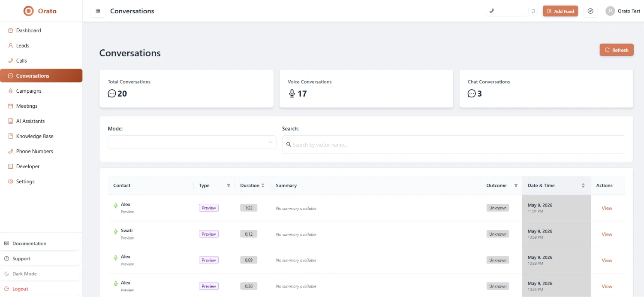Click the Meetings calendar icon
The image size is (644, 297).
pos(11,106)
